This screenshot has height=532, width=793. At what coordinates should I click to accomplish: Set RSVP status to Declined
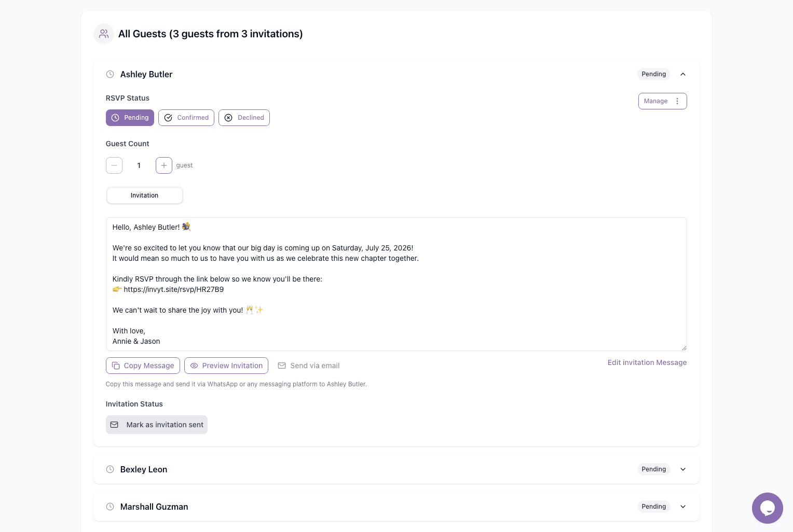(x=244, y=118)
